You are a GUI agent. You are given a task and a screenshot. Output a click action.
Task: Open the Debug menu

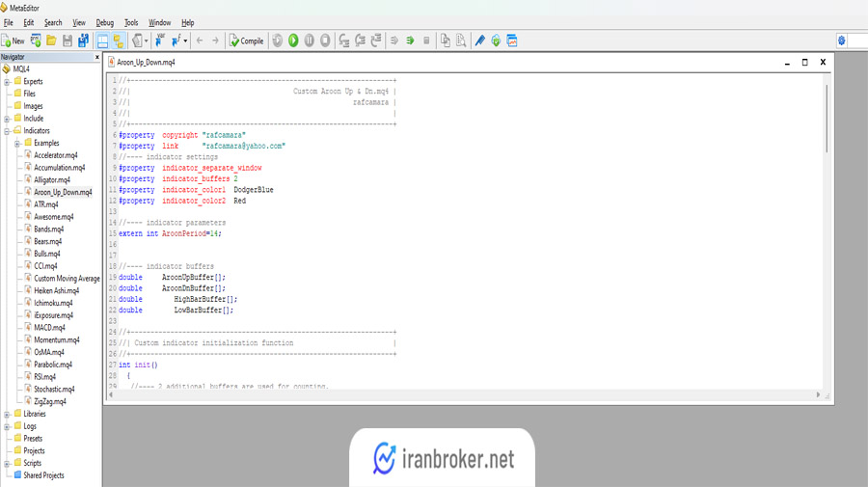pyautogui.click(x=104, y=23)
